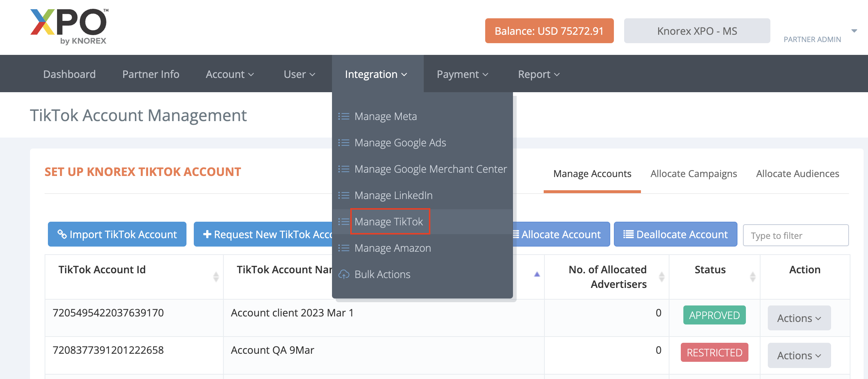This screenshot has height=379, width=868.
Task: Click list icon beside Manage Amazon
Action: (x=344, y=248)
